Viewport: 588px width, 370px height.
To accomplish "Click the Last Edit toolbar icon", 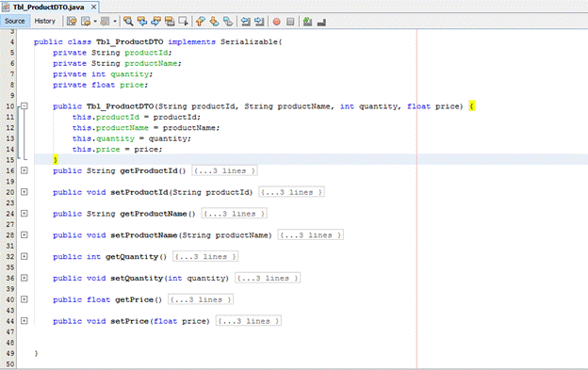I will [x=72, y=22].
